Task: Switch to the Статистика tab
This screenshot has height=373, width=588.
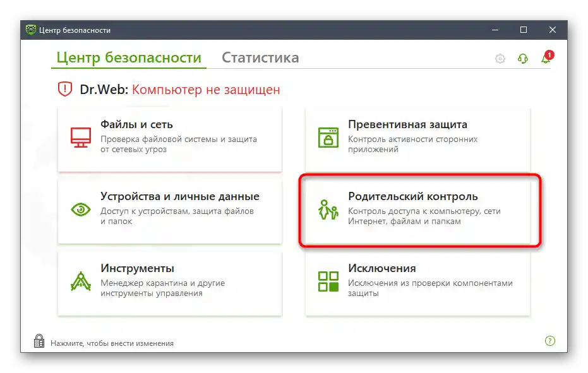Action: pyautogui.click(x=260, y=57)
